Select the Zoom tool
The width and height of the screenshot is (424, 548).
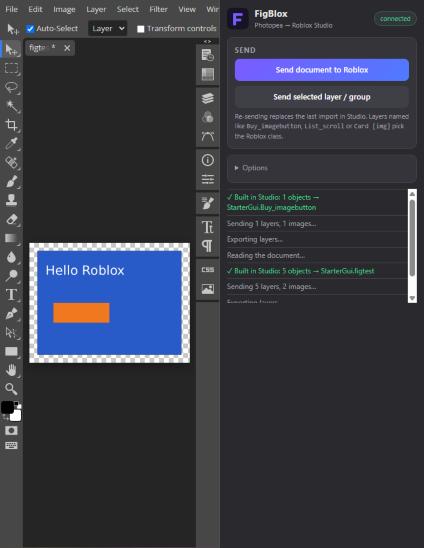(x=11, y=389)
